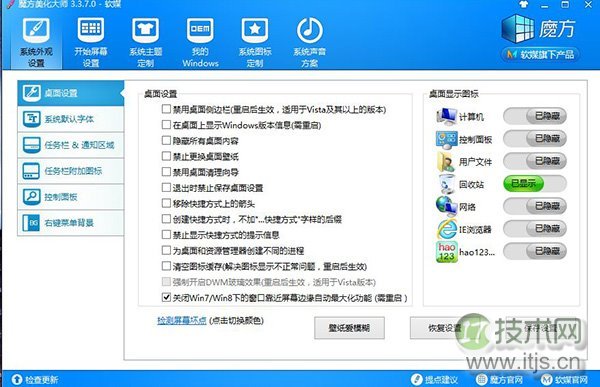Click the hao123 icon
This screenshot has width=600, height=387.
447,251
